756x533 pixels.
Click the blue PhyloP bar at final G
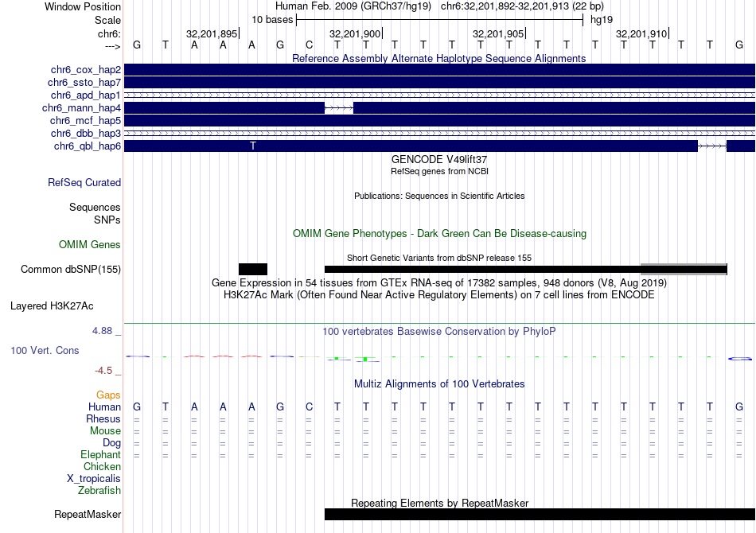pos(740,359)
